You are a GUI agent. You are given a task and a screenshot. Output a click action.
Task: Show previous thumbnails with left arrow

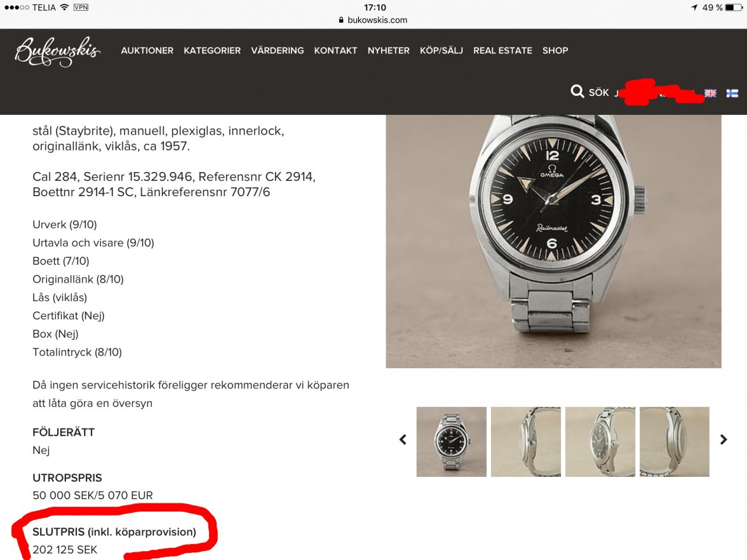(x=403, y=439)
